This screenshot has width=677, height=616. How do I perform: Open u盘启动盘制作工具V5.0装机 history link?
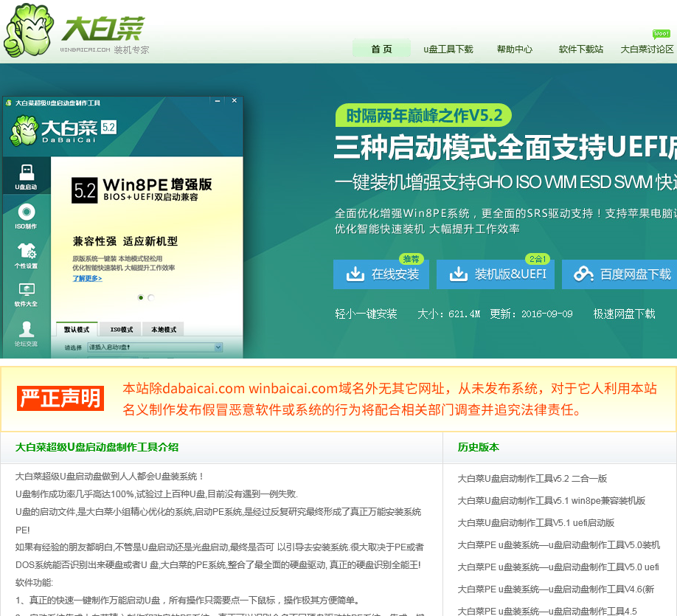[x=559, y=544]
